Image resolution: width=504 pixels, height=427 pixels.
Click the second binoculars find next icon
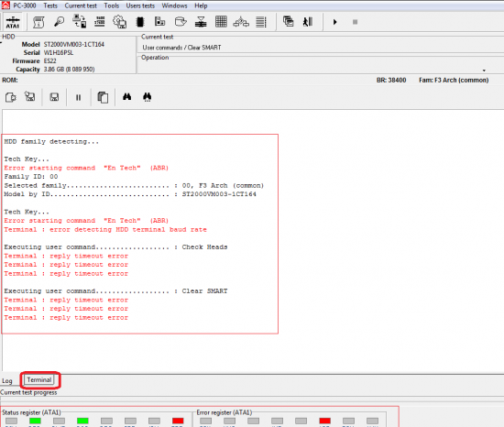(147, 97)
